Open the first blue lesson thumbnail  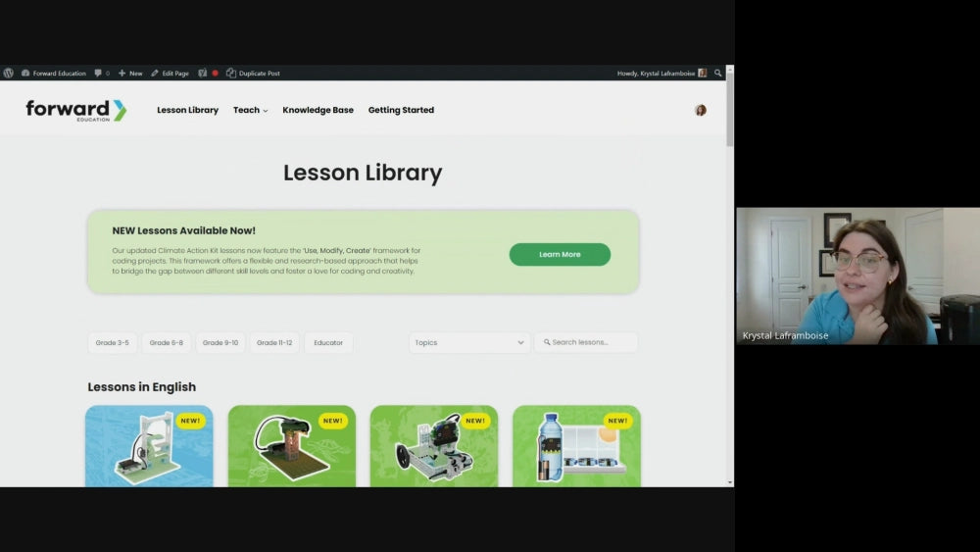(x=149, y=446)
